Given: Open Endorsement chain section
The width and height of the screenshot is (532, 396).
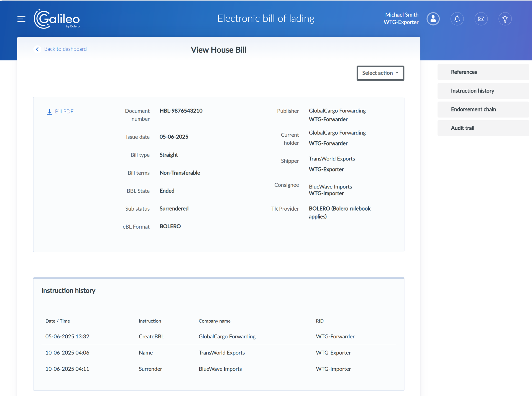Looking at the screenshot, I should tap(473, 109).
